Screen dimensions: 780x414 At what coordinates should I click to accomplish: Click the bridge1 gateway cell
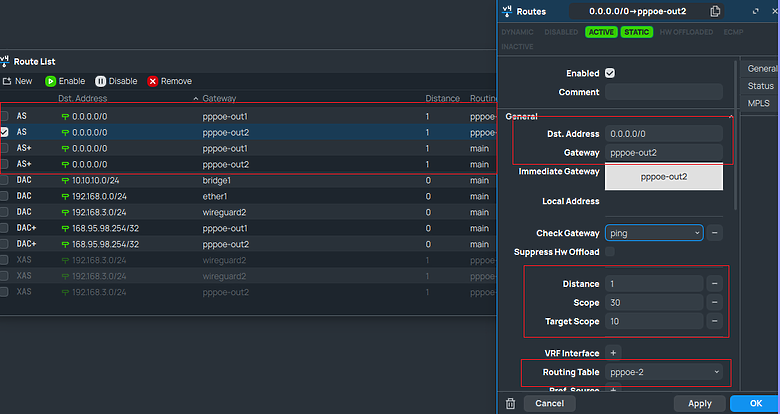tap(216, 180)
